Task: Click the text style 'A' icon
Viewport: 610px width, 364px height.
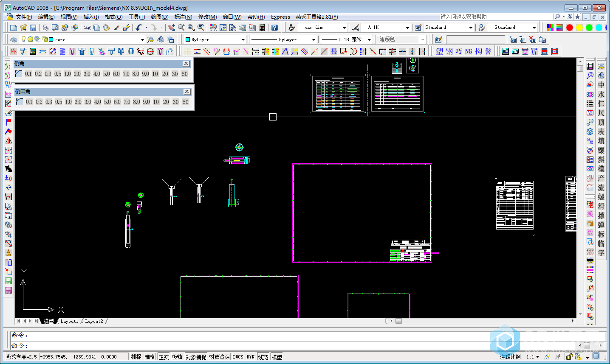Action: tap(291, 28)
